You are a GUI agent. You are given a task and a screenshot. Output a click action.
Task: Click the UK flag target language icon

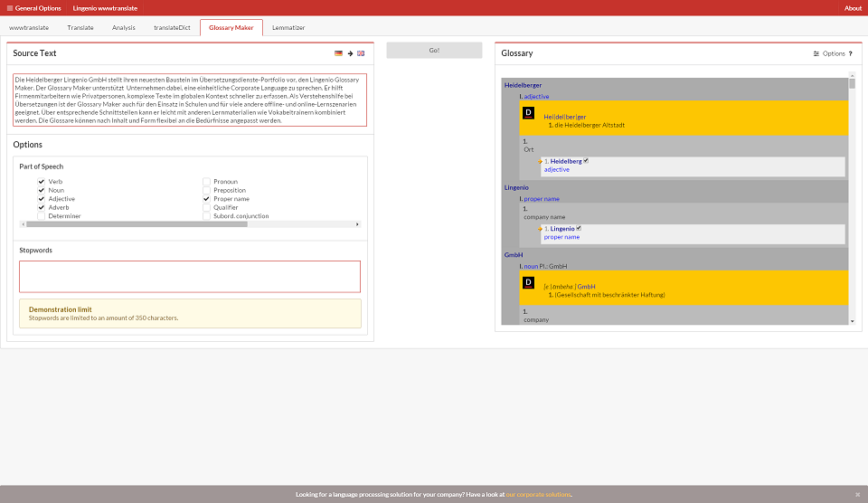(x=361, y=53)
